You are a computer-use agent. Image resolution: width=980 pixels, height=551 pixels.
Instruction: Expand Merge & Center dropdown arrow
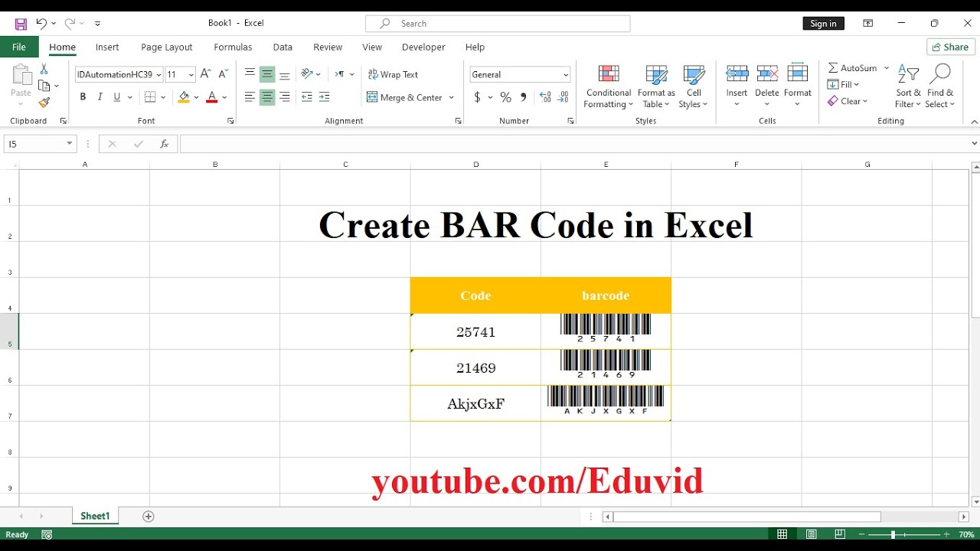click(452, 97)
